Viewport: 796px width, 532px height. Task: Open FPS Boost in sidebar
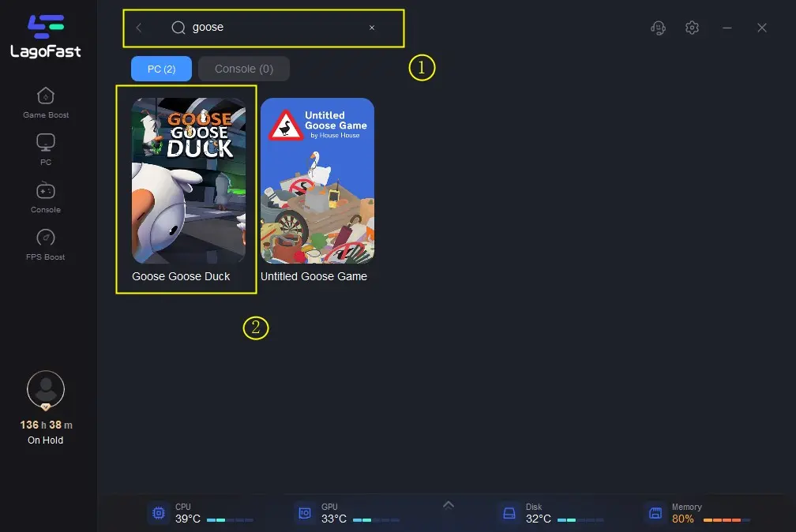click(x=46, y=238)
